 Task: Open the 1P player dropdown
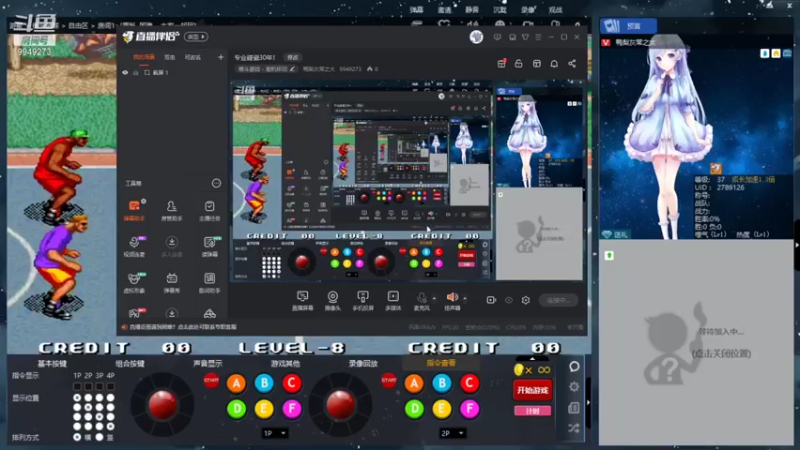point(275,433)
